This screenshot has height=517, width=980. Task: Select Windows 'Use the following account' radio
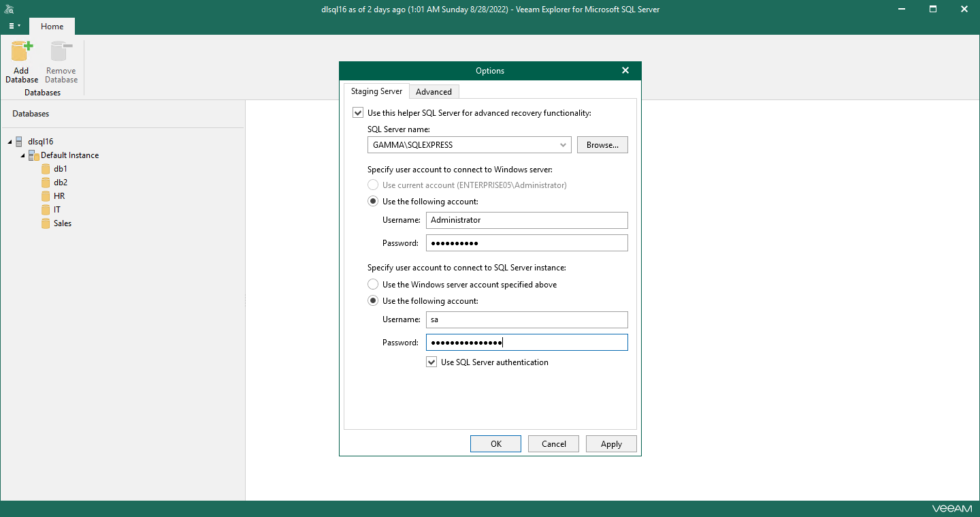[x=373, y=202]
